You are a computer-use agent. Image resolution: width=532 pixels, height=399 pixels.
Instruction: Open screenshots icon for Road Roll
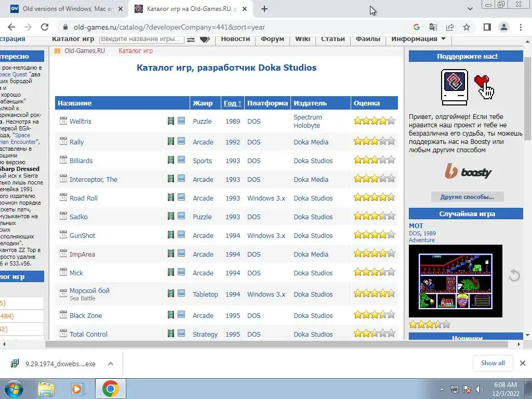pos(181,197)
